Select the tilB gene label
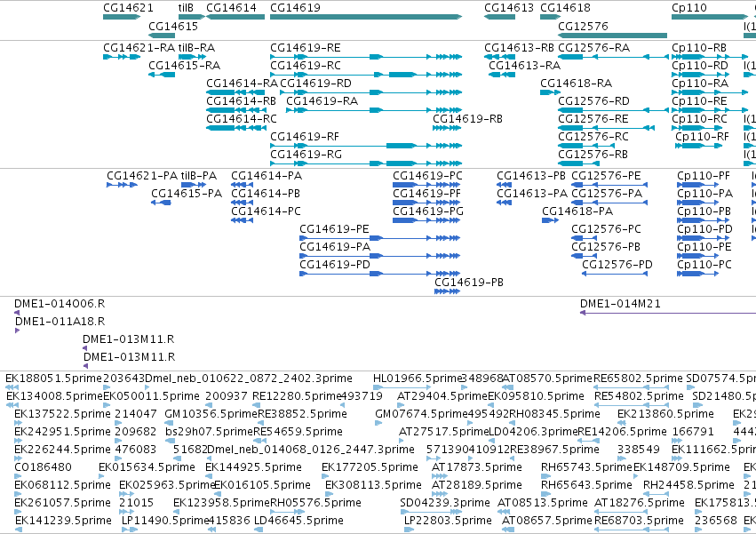756x534 pixels. click(186, 8)
